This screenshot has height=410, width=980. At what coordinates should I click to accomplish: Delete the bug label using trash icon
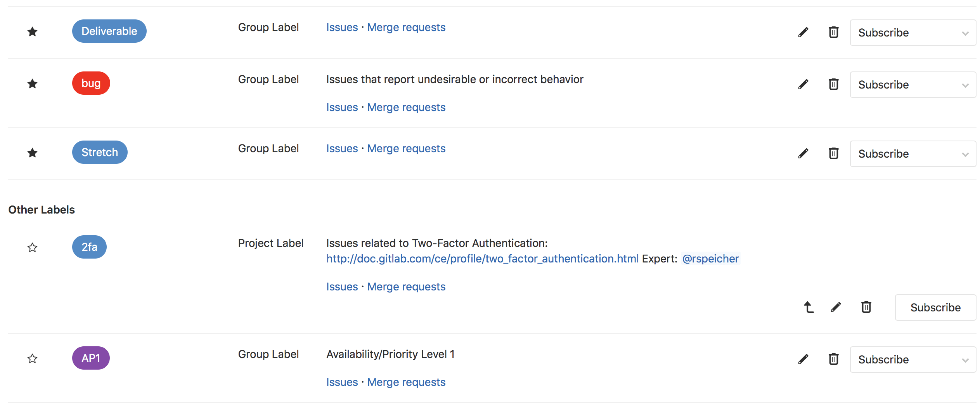click(833, 84)
